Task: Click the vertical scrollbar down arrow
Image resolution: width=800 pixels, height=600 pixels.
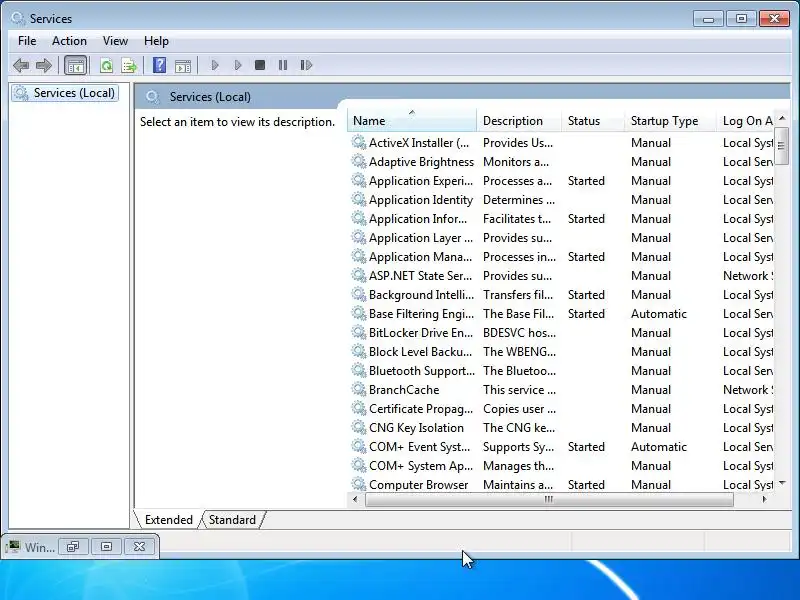Action: point(782,483)
